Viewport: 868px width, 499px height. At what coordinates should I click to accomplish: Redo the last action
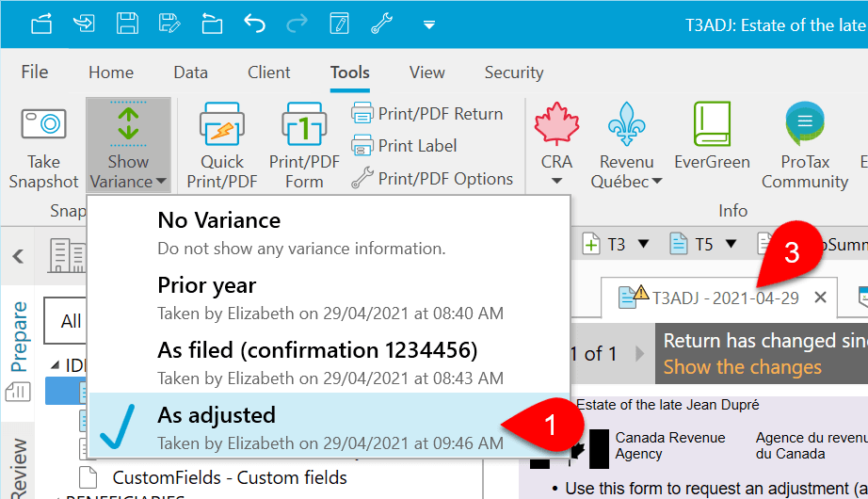[x=297, y=24]
